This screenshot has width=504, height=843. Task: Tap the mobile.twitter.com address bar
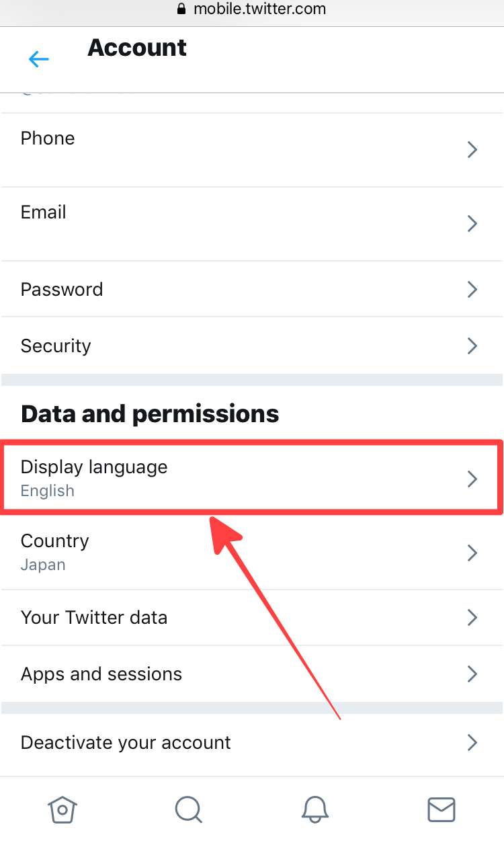point(259,9)
